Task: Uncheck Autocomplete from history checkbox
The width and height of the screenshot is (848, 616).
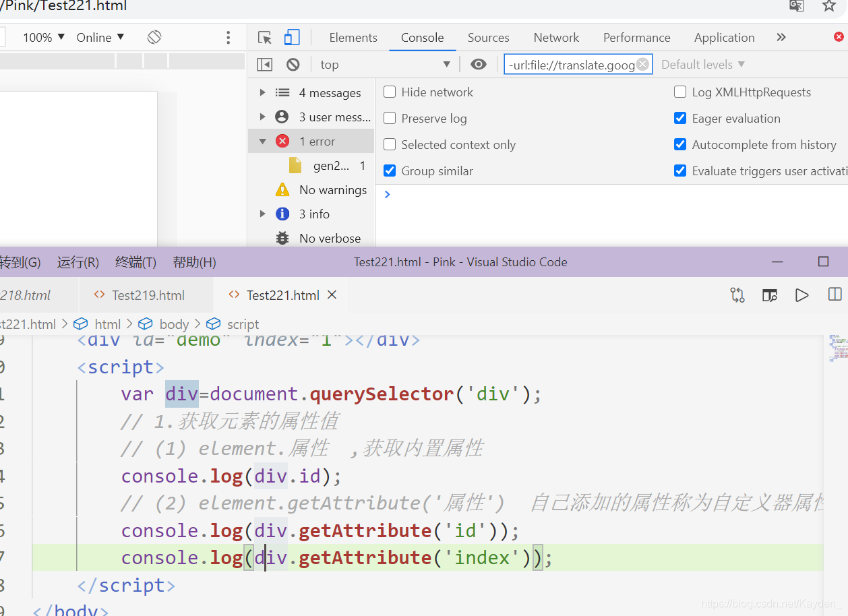Action: coord(680,145)
